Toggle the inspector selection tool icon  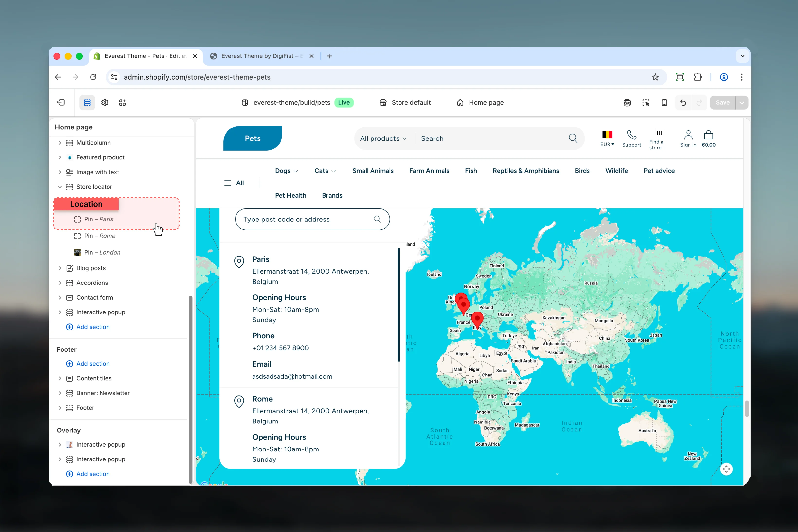(646, 102)
